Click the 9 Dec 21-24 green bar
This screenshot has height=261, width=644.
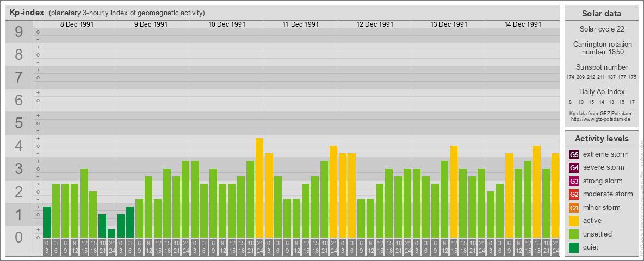tap(185, 199)
